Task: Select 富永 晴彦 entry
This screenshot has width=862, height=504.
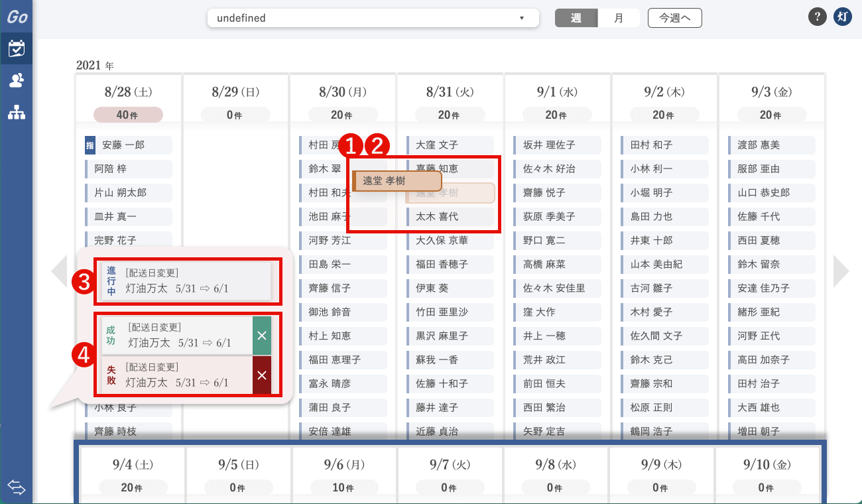Action: pos(343,384)
